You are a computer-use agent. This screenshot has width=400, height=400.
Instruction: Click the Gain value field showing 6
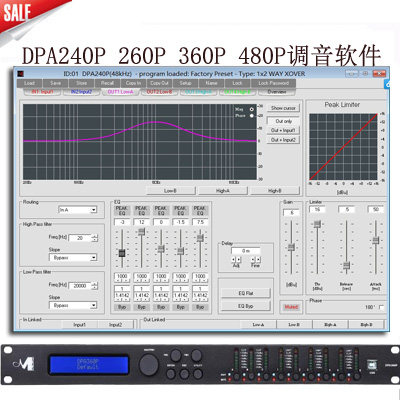pyautogui.click(x=291, y=213)
